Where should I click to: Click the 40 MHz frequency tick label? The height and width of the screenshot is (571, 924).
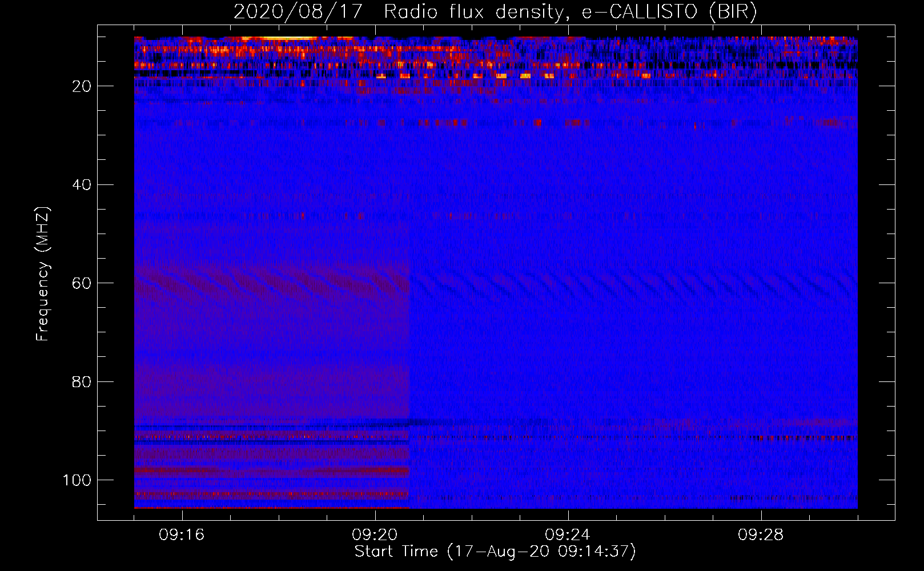(x=82, y=184)
